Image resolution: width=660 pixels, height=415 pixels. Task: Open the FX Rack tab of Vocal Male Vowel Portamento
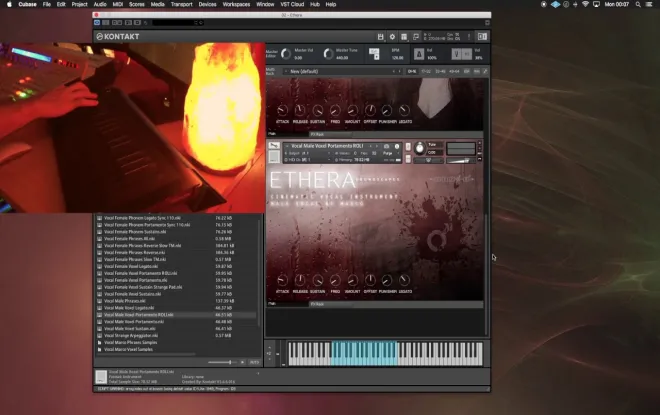(331, 304)
